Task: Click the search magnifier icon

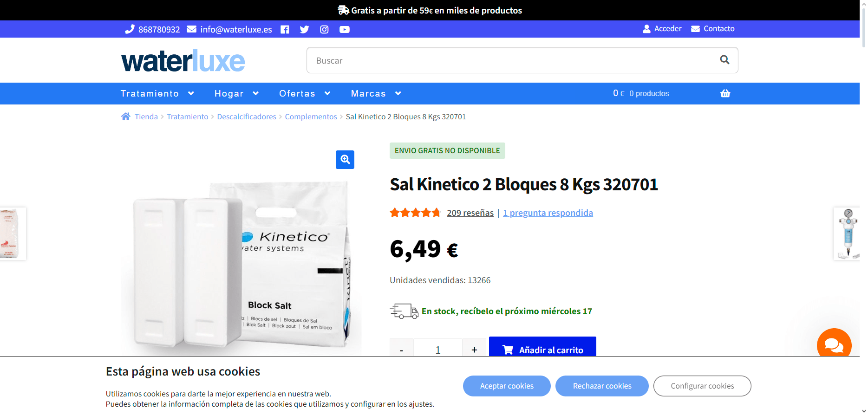Action: tap(724, 60)
